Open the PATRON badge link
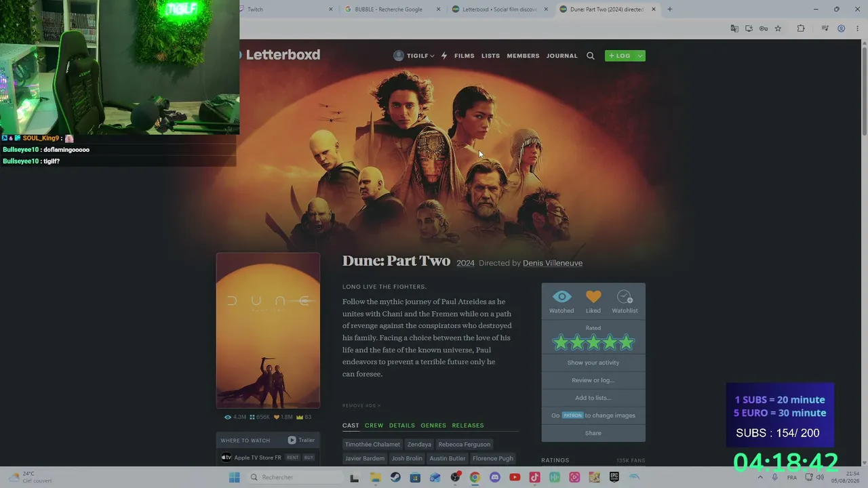Image resolution: width=868 pixels, height=488 pixels. click(x=572, y=415)
